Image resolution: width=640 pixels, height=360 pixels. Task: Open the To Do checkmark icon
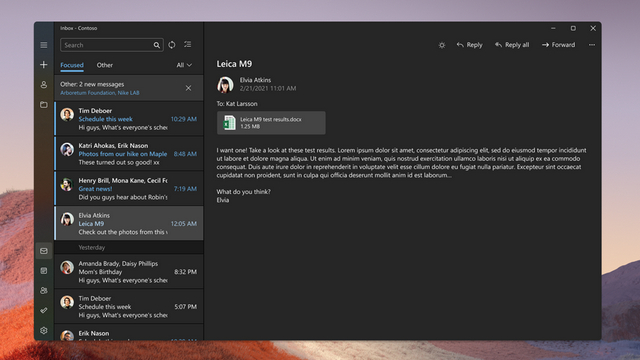click(x=44, y=310)
